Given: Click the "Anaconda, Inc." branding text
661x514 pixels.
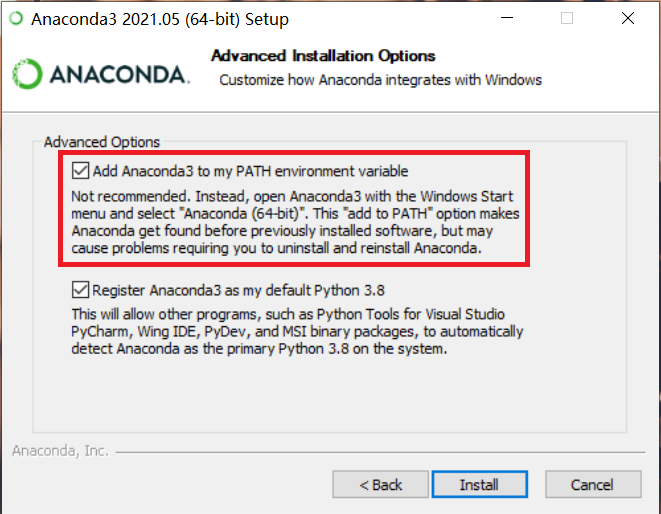Looking at the screenshot, I should point(60,451).
